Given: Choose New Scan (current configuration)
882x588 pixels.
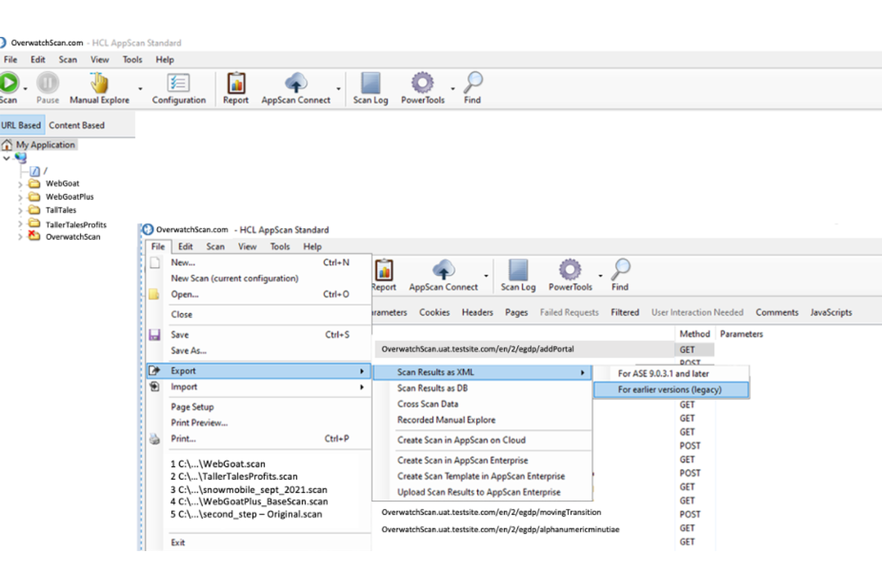Looking at the screenshot, I should 259,278.
